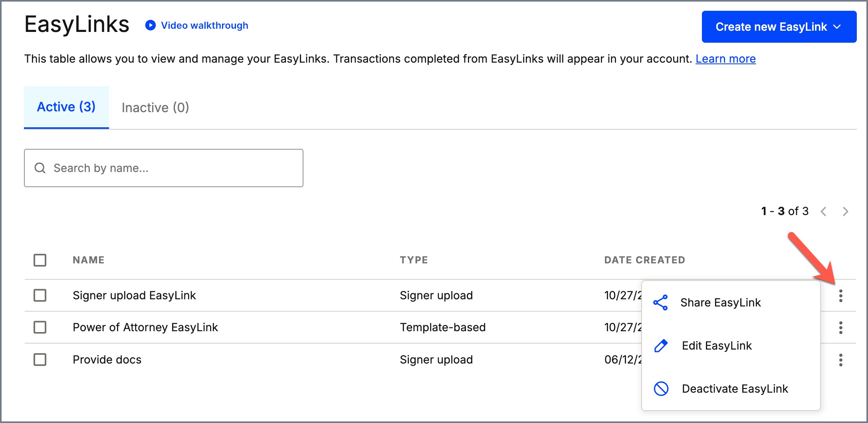Click the TYPE column header

(x=414, y=260)
